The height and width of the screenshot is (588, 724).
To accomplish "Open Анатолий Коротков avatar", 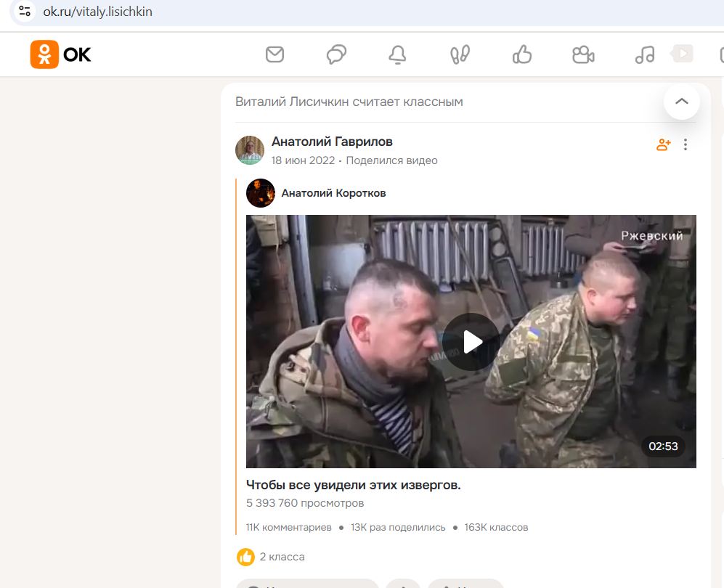I will (261, 193).
